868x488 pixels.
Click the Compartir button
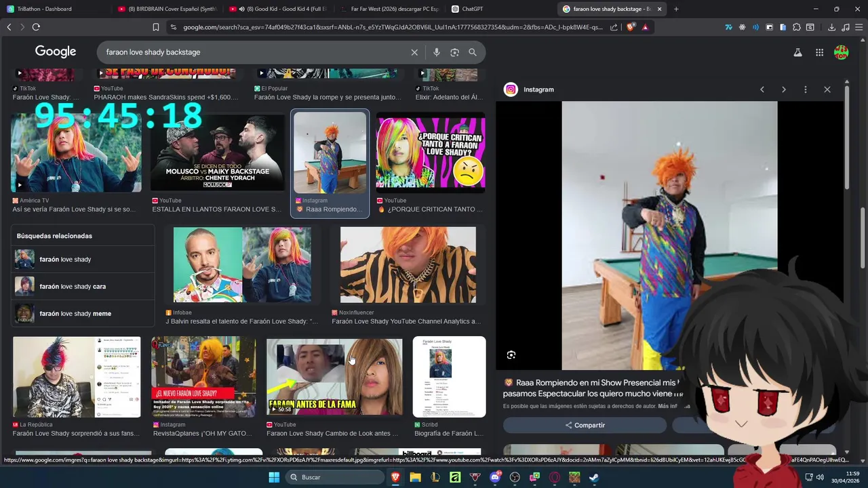[585, 425]
